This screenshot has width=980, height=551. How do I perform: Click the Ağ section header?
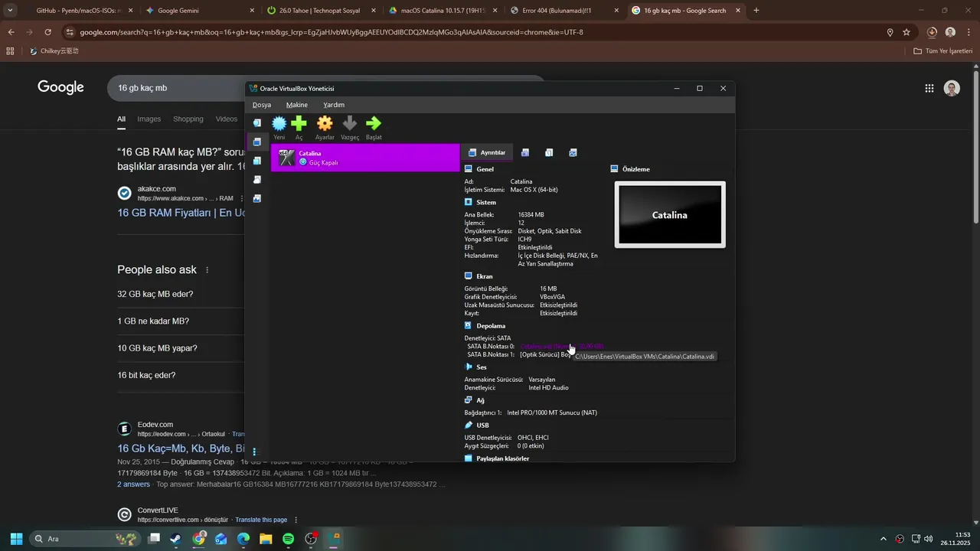click(480, 400)
